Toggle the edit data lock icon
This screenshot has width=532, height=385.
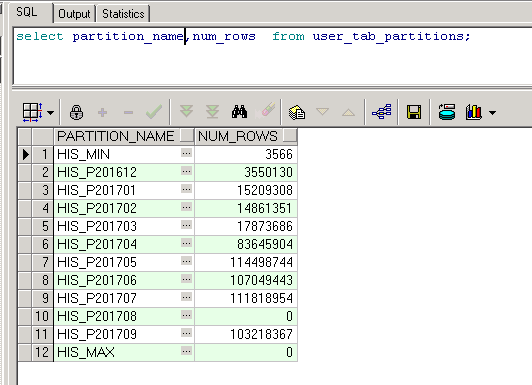(x=76, y=112)
